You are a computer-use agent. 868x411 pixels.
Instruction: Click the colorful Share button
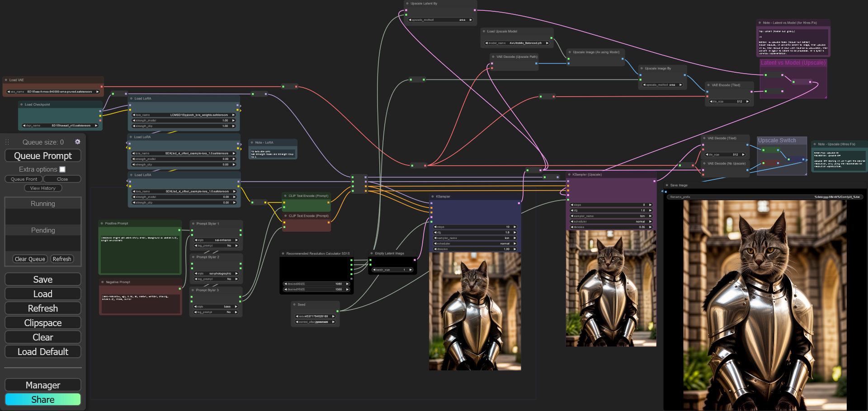click(x=43, y=399)
